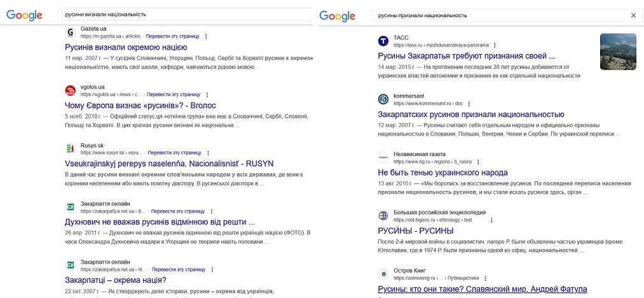The width and height of the screenshot is (644, 298).
Task: Click favicon of Закарпаття онлайн 'Закарпатці' result
Action: click(x=71, y=266)
